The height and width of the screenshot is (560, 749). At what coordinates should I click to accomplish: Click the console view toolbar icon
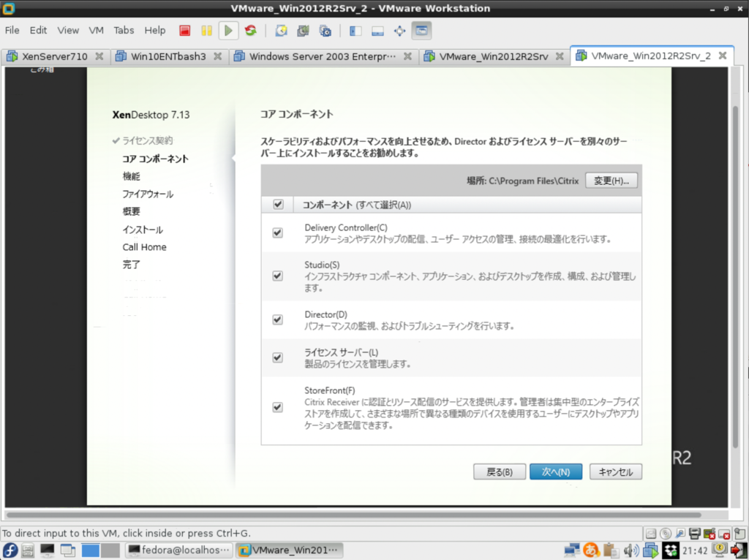click(x=421, y=31)
